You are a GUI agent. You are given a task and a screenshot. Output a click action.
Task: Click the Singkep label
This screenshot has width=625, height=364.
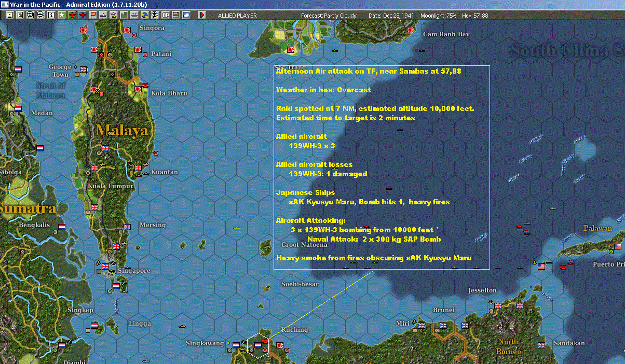point(80,310)
